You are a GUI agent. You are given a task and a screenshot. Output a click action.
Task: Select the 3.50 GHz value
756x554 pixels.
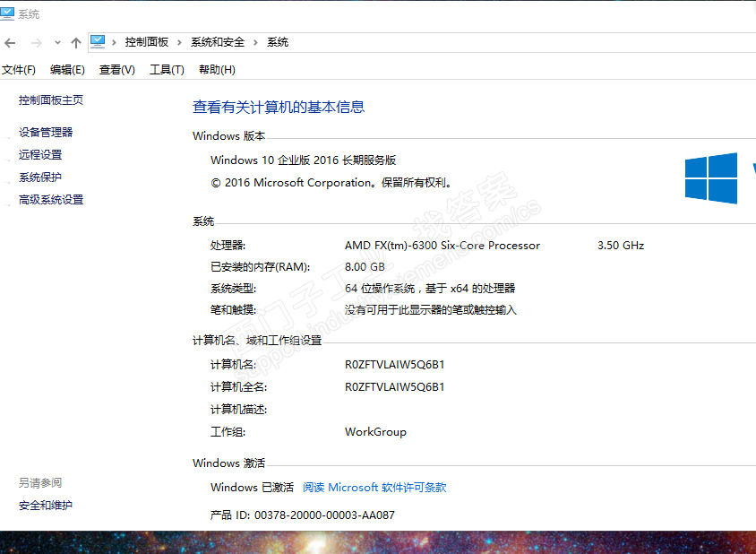pos(621,245)
